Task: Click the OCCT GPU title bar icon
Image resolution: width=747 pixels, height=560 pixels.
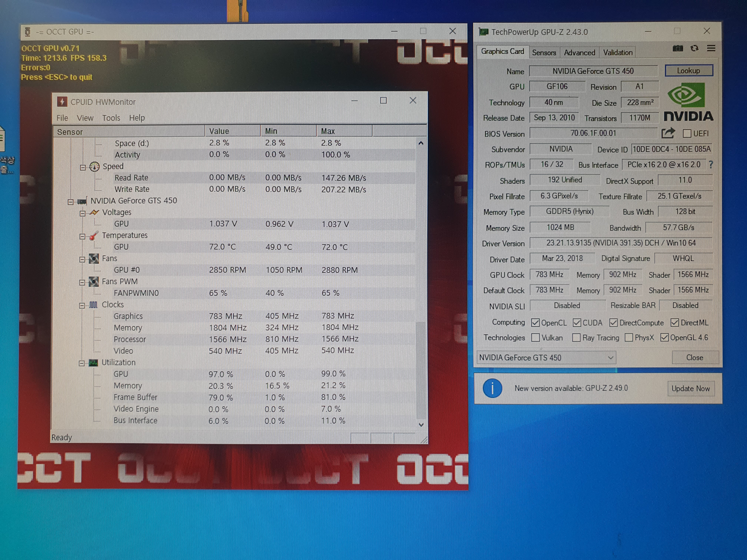Action: click(x=28, y=32)
